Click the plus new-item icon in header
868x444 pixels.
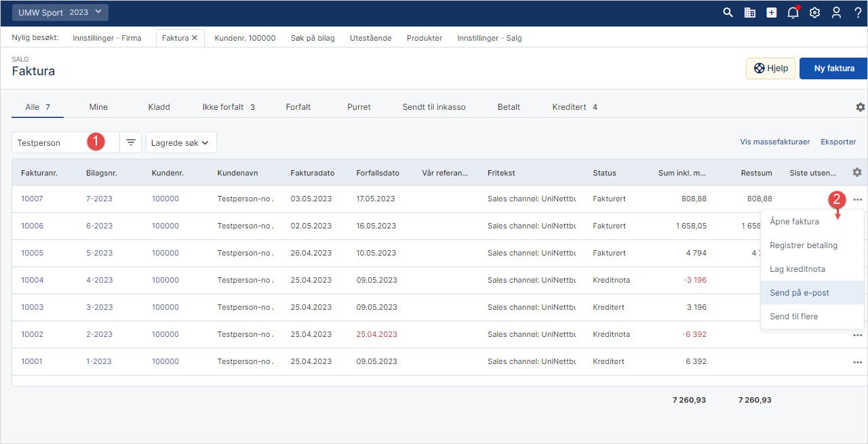click(771, 12)
